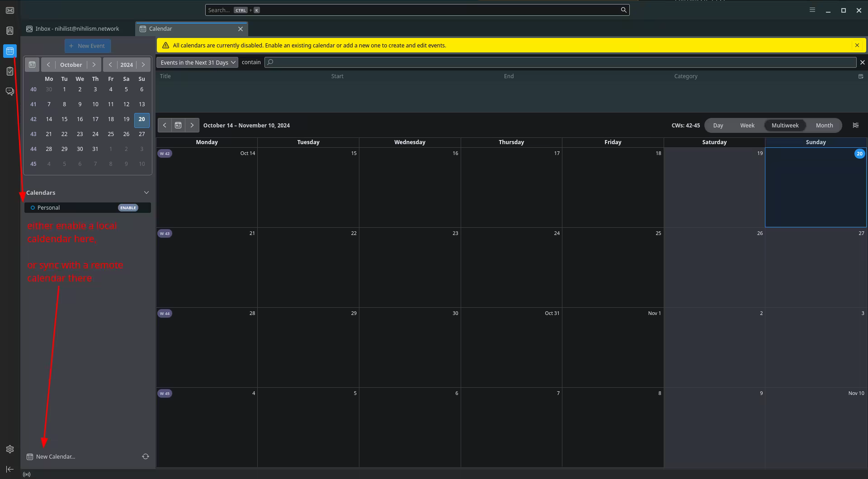Enable the Personal calendar
Screen dimensions: 868x479
coord(128,208)
